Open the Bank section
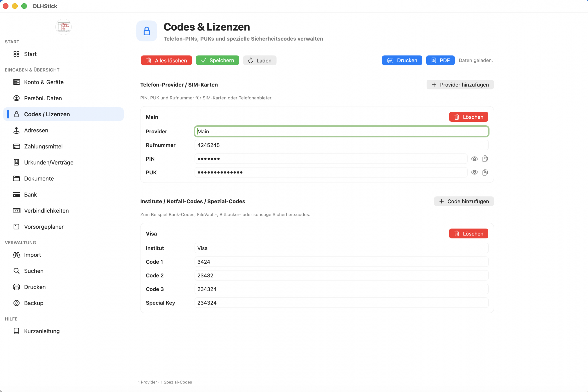The height and width of the screenshot is (392, 588). [30, 194]
